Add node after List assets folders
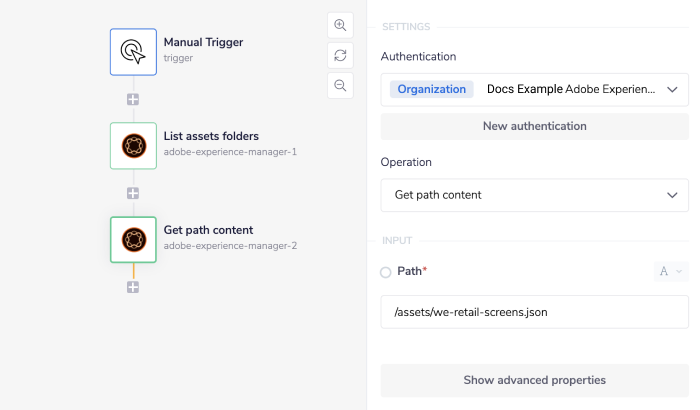This screenshot has height=410, width=700. [x=133, y=193]
